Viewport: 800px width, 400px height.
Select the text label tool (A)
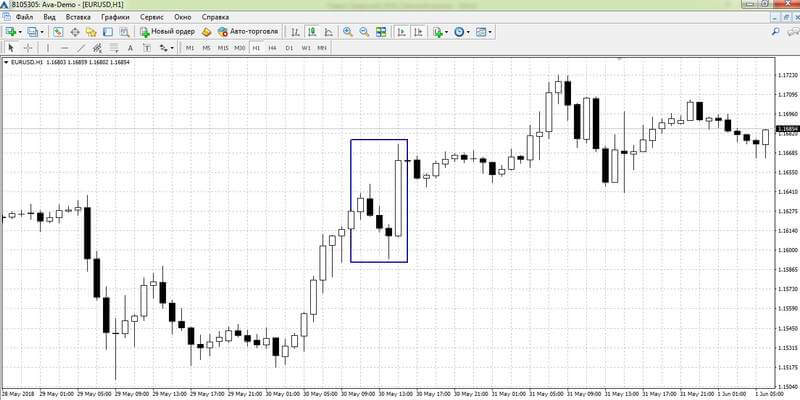pos(130,48)
